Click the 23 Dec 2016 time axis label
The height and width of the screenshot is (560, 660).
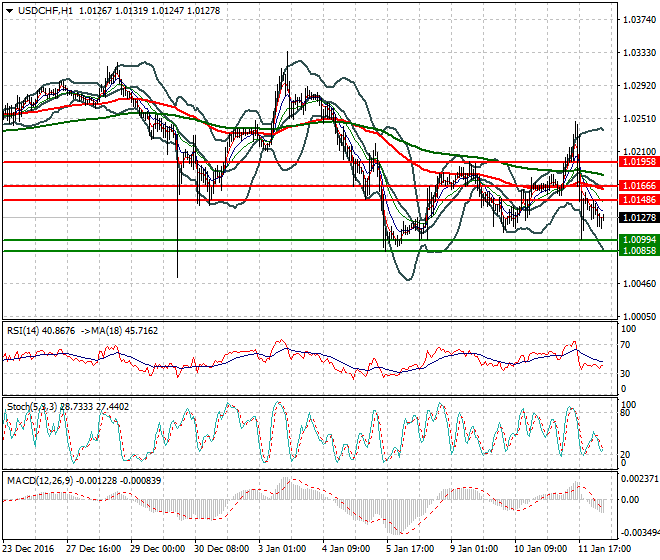(29, 549)
